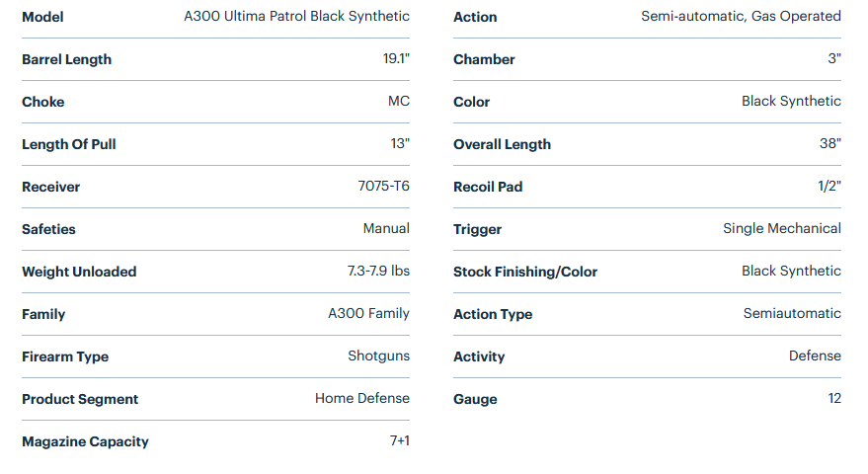Select the Single Mechanical trigger value
This screenshot has height=474, width=868.
(x=781, y=229)
